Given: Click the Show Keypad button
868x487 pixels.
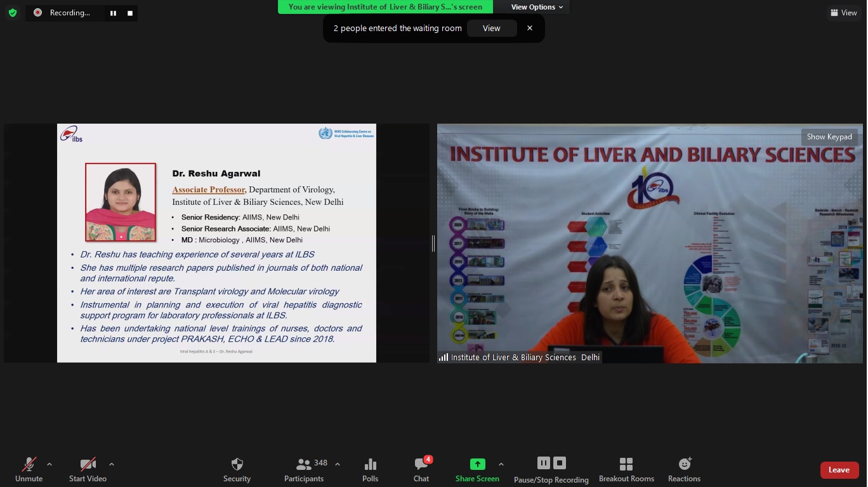Looking at the screenshot, I should click(x=829, y=137).
